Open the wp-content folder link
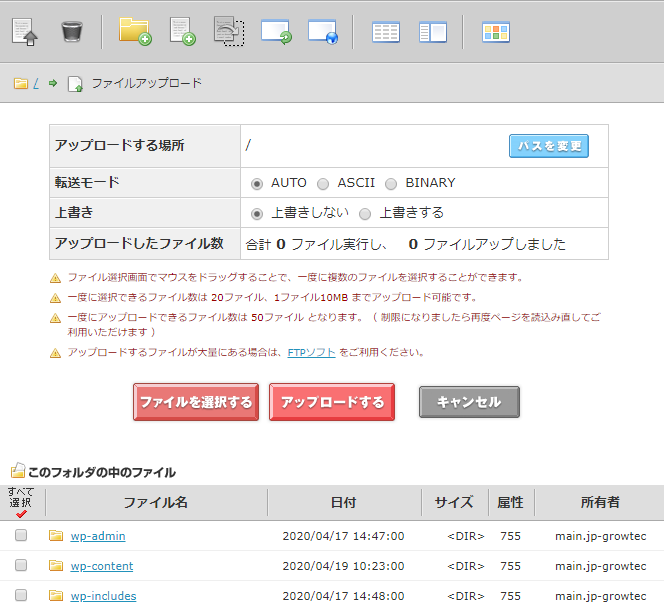The width and height of the screenshot is (664, 606). pyautogui.click(x=102, y=566)
